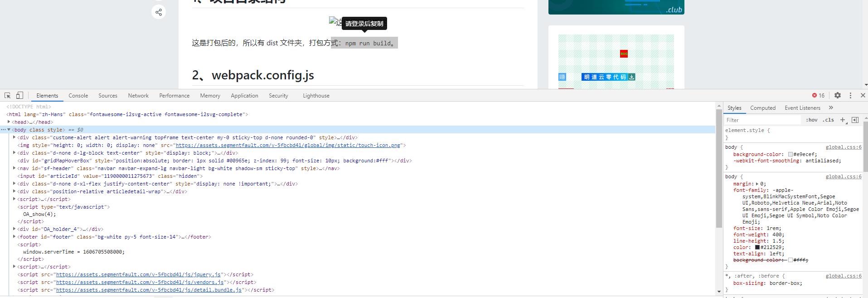Switch to the Console tab
Viewport: 868px width, 298px height.
point(78,96)
